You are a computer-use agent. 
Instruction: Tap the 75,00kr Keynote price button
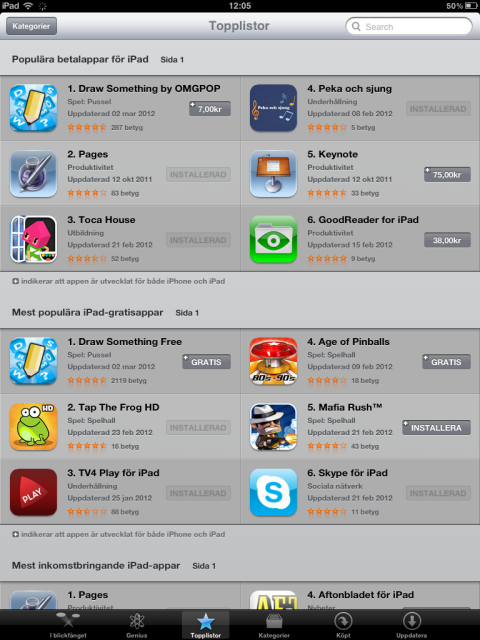point(447,175)
